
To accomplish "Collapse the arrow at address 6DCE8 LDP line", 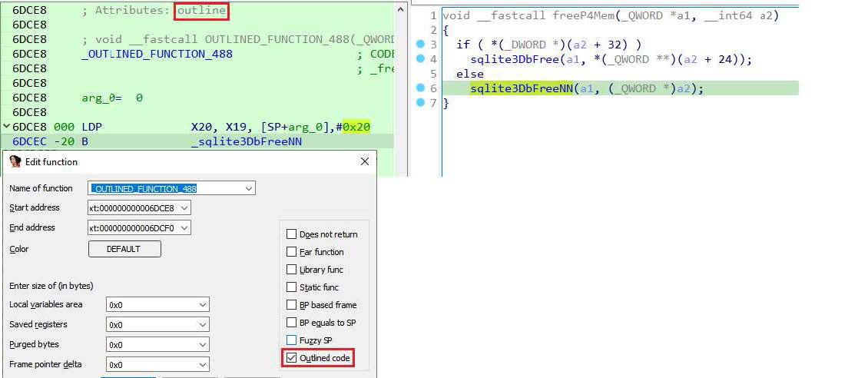I will (x=6, y=127).
